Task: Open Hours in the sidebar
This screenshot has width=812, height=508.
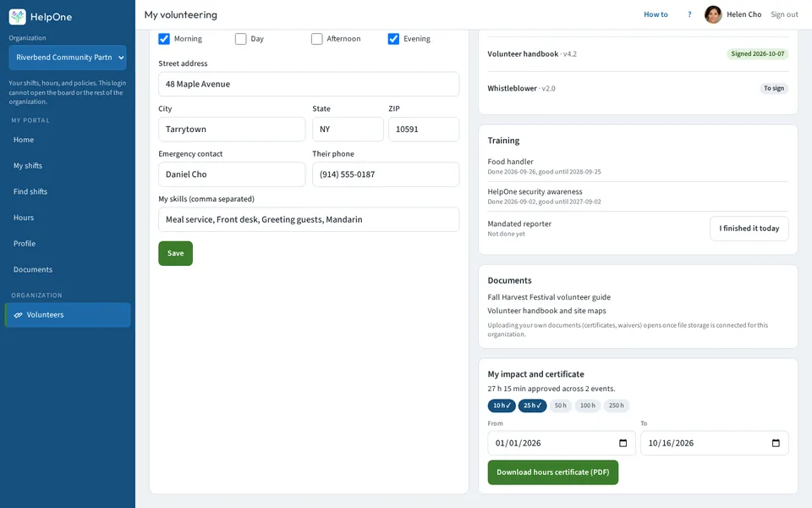Action: [x=68, y=218]
